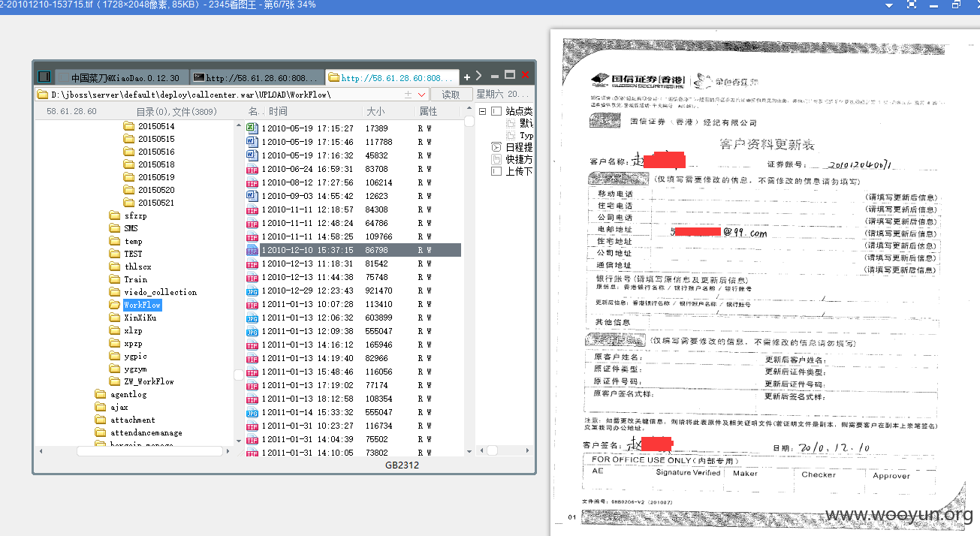This screenshot has height=536, width=980.
Task: Click the 20150514 folder icon
Action: tap(128, 126)
